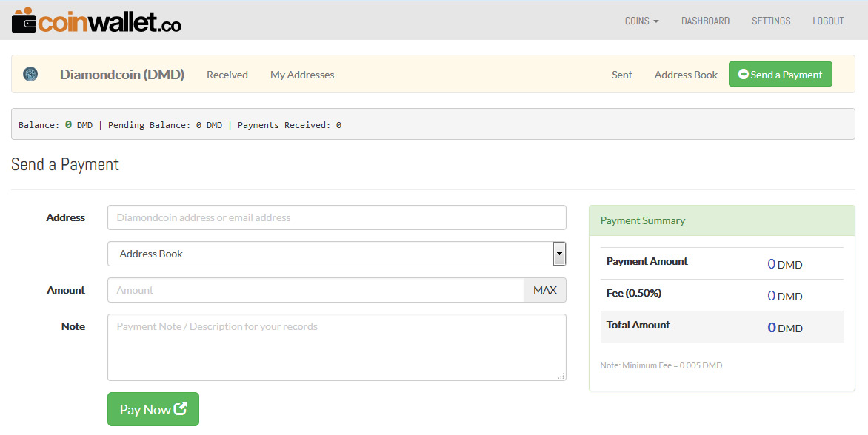
Task: Click the Diamondcoin round coin icon
Action: [x=30, y=74]
